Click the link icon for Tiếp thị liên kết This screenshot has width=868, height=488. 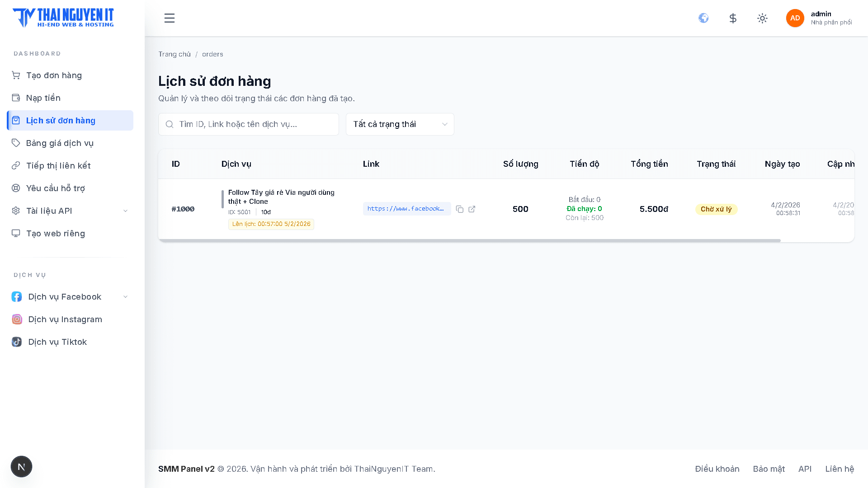[16, 165]
